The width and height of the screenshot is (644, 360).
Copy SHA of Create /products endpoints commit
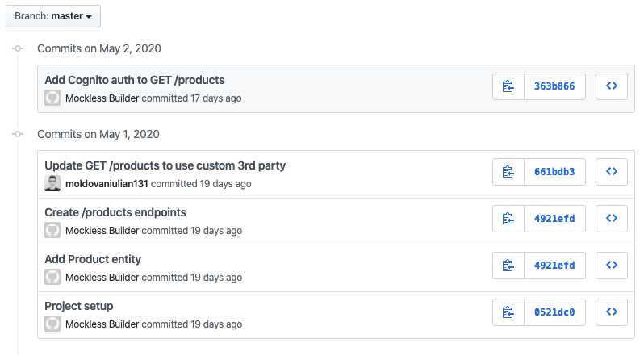[x=508, y=219]
